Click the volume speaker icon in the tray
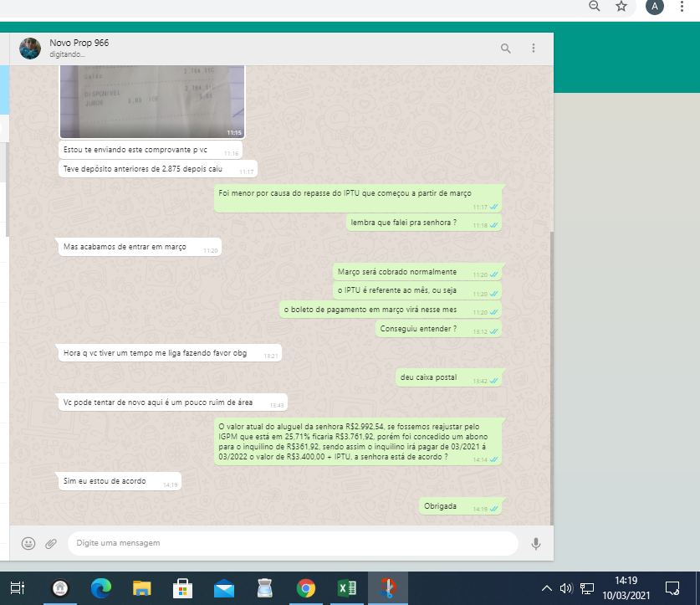This screenshot has height=605, width=700. point(566,588)
